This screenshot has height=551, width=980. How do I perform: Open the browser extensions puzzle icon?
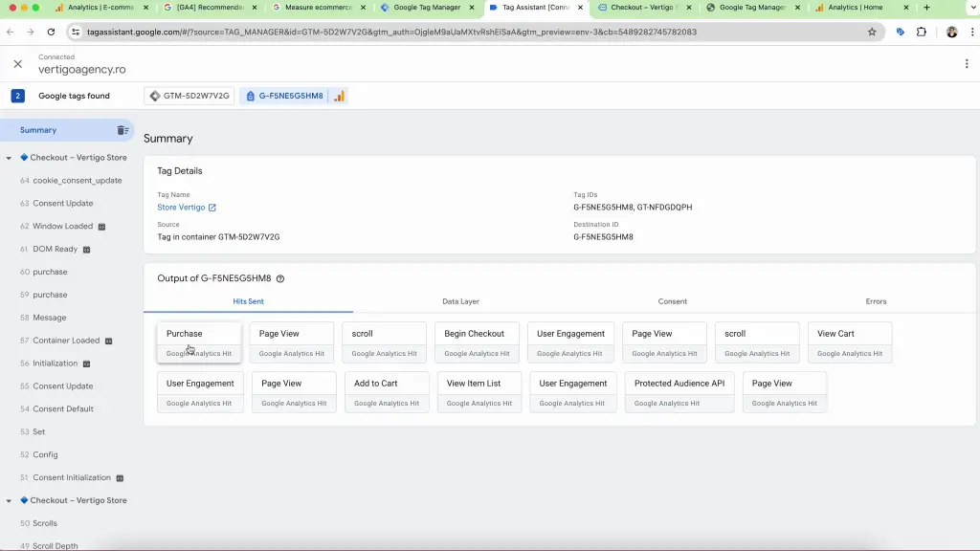(922, 32)
